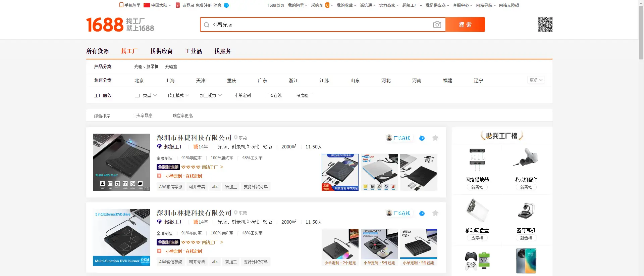Open the 我的阿里 dropdown menu
Screen dimensions: 644x276
pos(298,5)
